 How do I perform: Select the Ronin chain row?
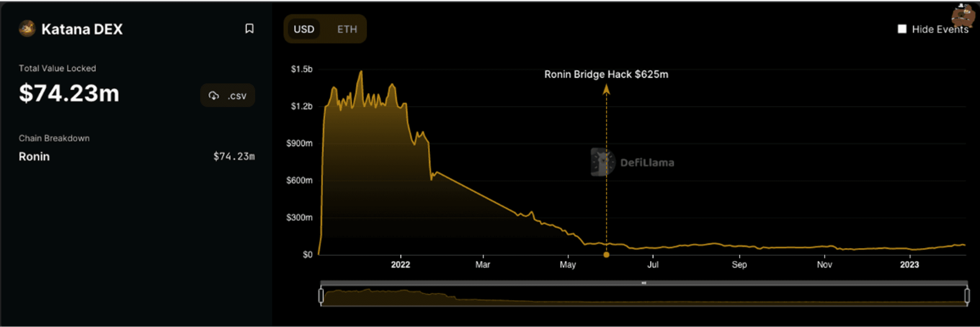pos(137,156)
